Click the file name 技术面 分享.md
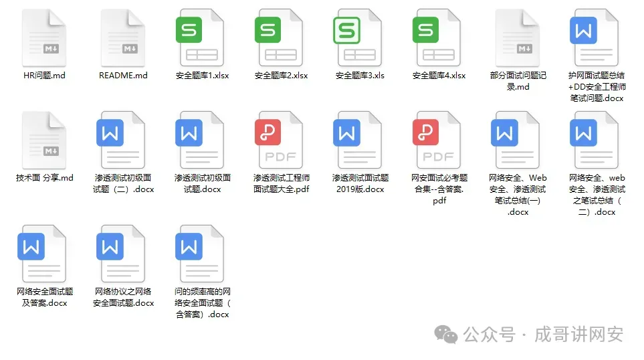 click(44, 178)
